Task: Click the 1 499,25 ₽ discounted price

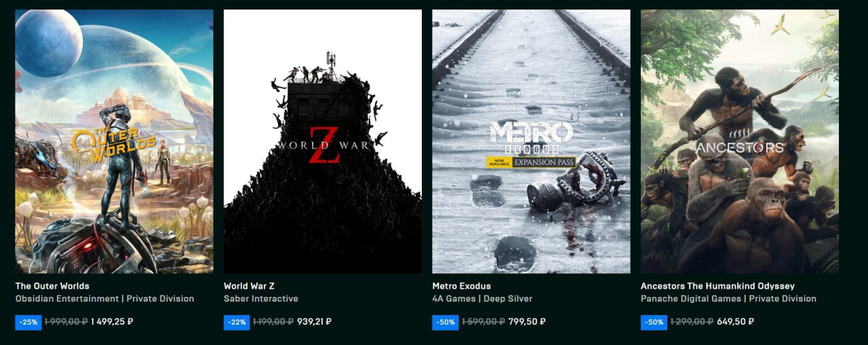Action: 112,322
